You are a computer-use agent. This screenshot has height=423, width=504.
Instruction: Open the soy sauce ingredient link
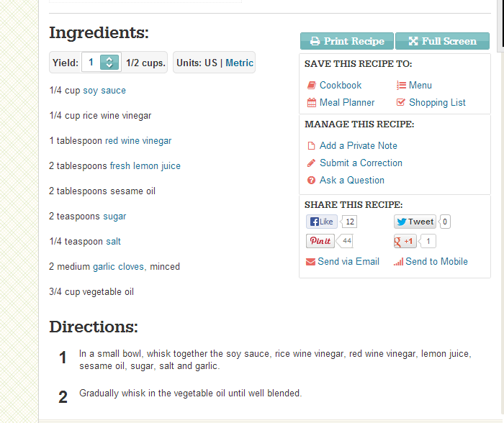104,91
